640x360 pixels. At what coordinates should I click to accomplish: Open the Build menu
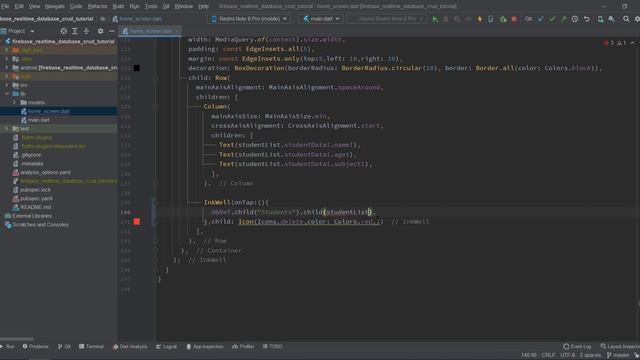pos(118,7)
